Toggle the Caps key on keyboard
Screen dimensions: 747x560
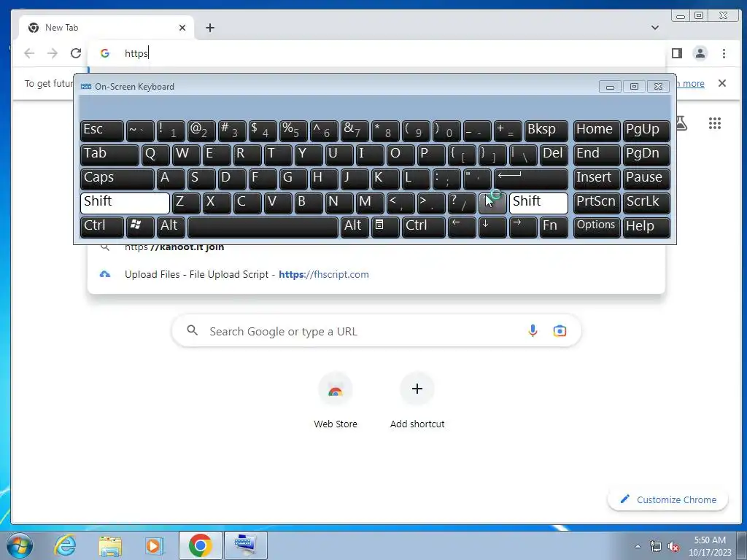point(117,179)
